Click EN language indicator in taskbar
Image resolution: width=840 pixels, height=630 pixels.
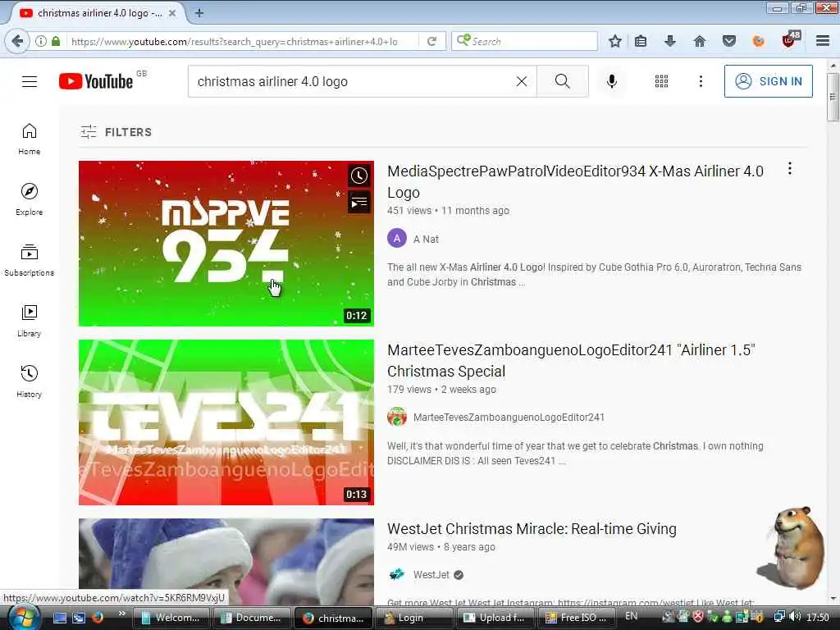631,616
